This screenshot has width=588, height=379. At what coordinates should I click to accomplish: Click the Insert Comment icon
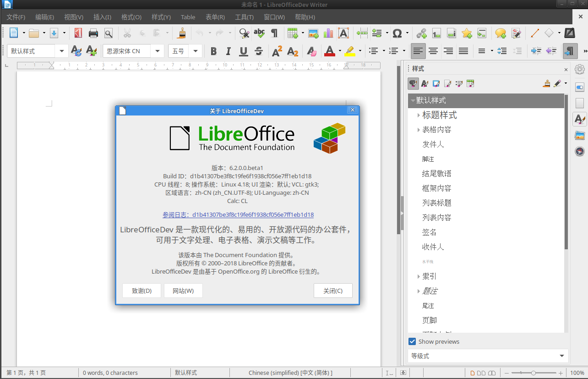click(501, 33)
